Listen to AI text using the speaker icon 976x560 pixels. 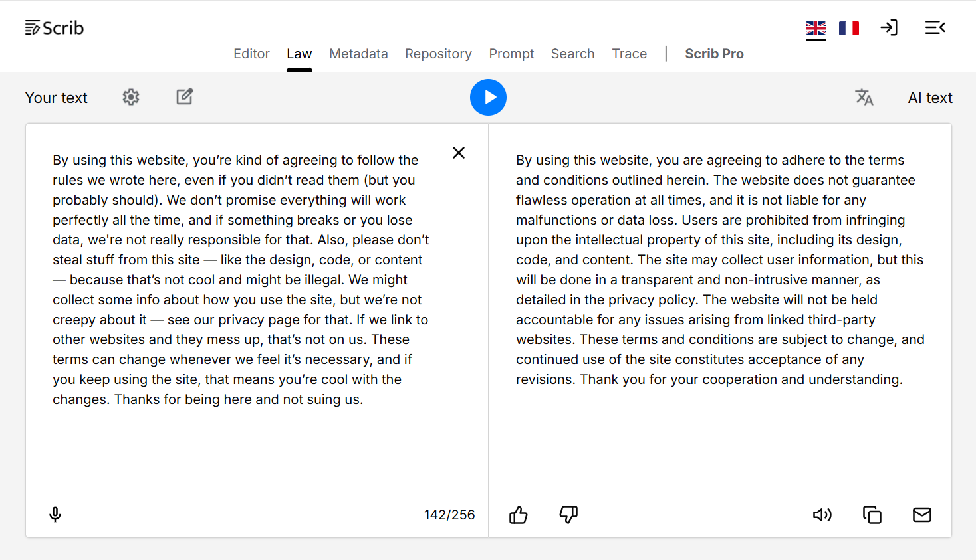(822, 514)
